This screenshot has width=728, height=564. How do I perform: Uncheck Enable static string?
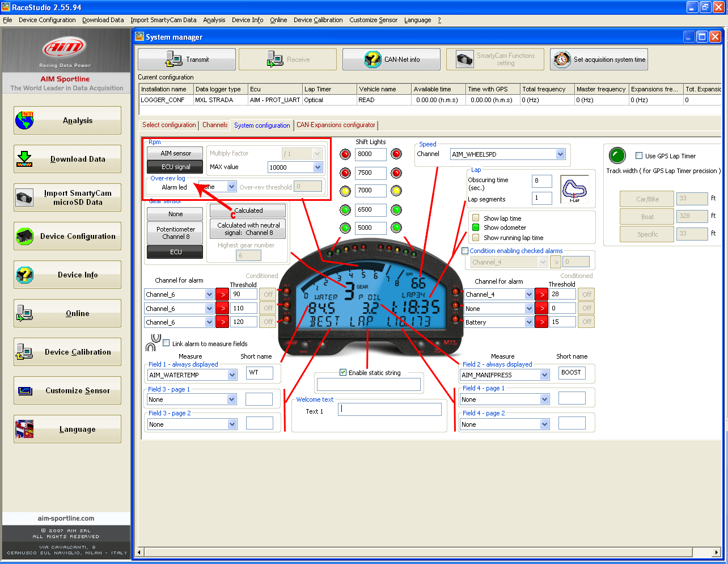(x=343, y=372)
